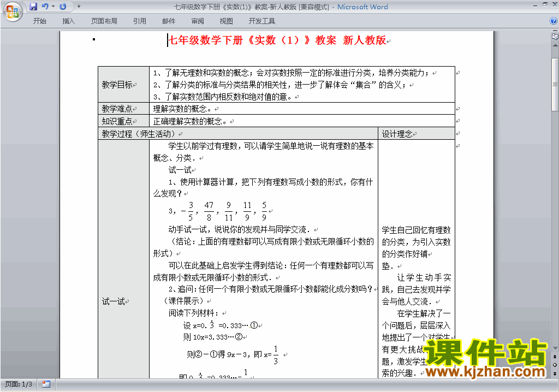Click the fraction 47/8 in the document
Viewport: 559px width, 392px height.
tap(209, 211)
